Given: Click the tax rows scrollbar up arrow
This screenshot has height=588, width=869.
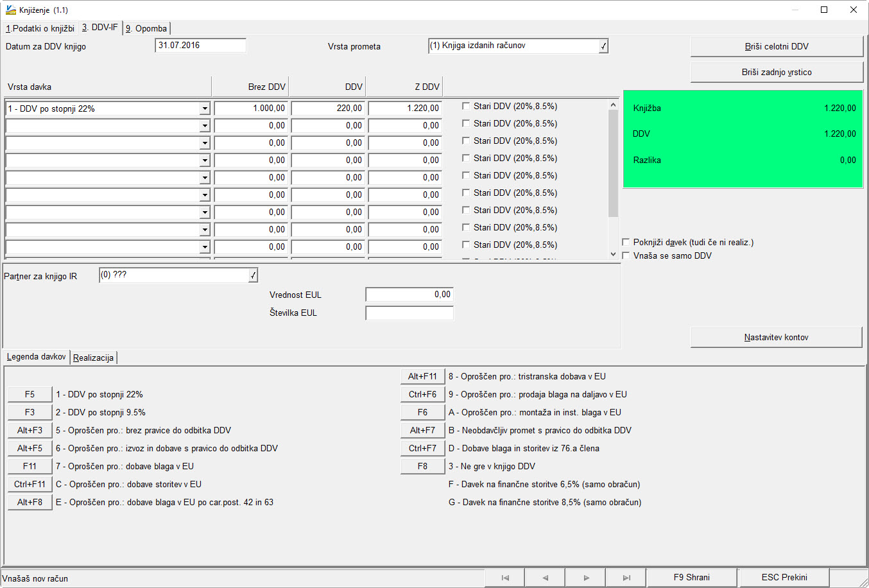Looking at the screenshot, I should (613, 105).
